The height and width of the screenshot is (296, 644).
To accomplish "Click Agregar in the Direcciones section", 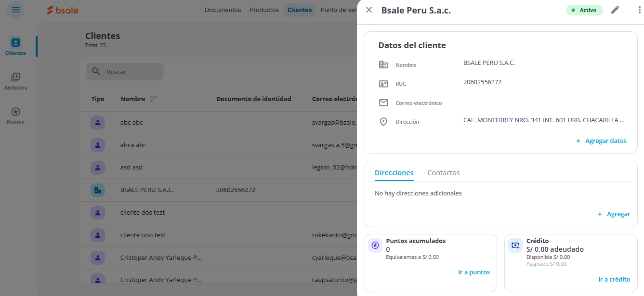I will coord(614,214).
